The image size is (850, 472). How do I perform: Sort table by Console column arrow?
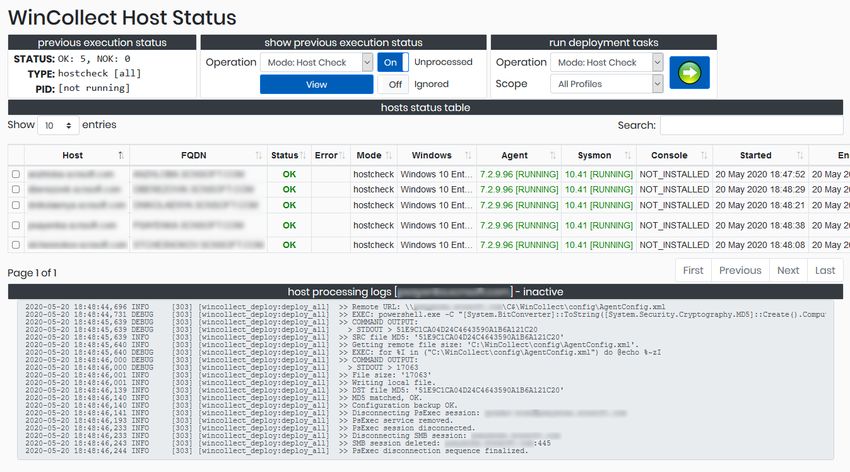pyautogui.click(x=704, y=156)
